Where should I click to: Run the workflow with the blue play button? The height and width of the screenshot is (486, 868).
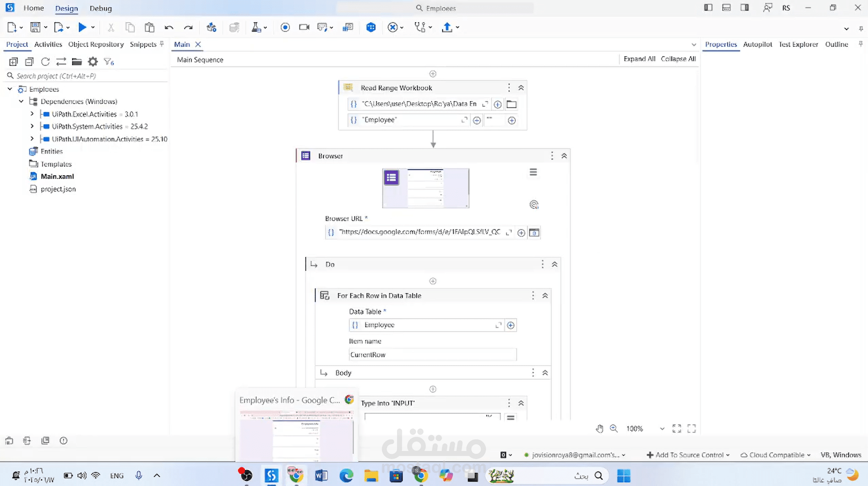(x=82, y=27)
